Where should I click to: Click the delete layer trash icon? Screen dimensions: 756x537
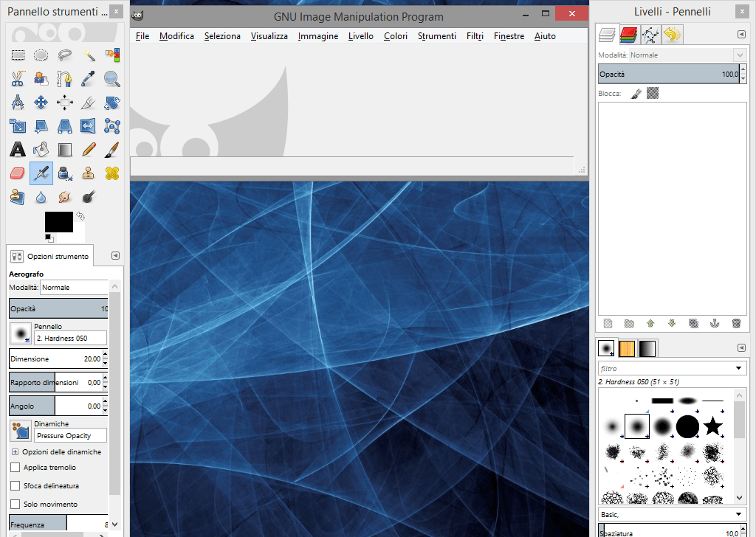point(735,323)
